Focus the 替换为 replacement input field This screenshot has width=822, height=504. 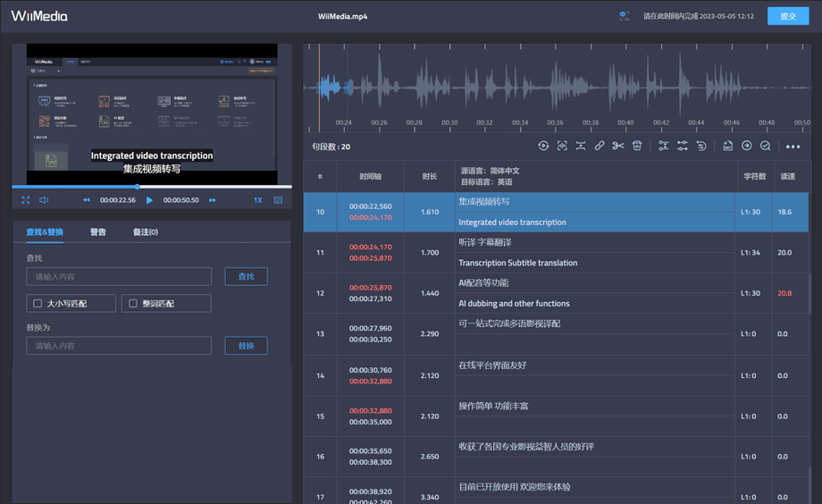[119, 346]
